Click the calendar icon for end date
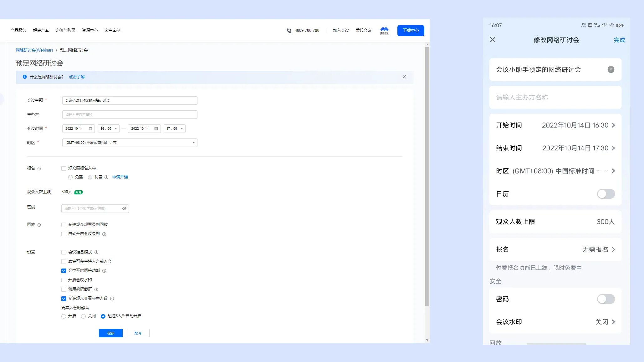The width and height of the screenshot is (644, 362). tap(156, 128)
